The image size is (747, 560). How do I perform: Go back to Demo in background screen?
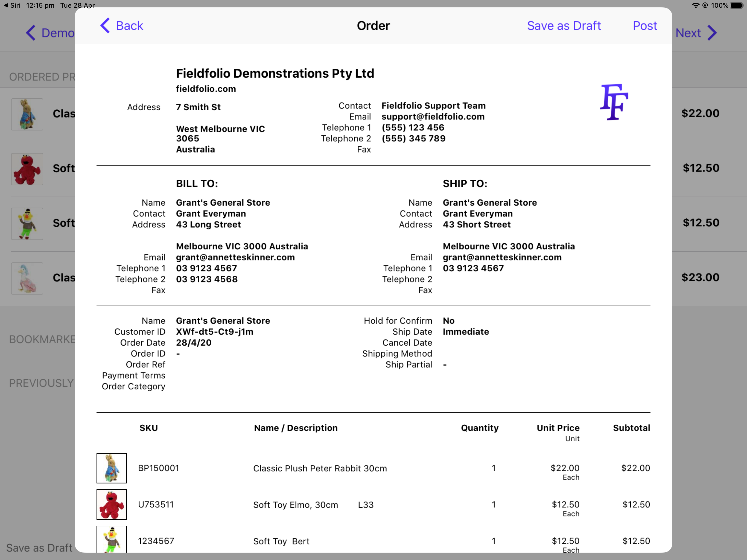(x=50, y=33)
